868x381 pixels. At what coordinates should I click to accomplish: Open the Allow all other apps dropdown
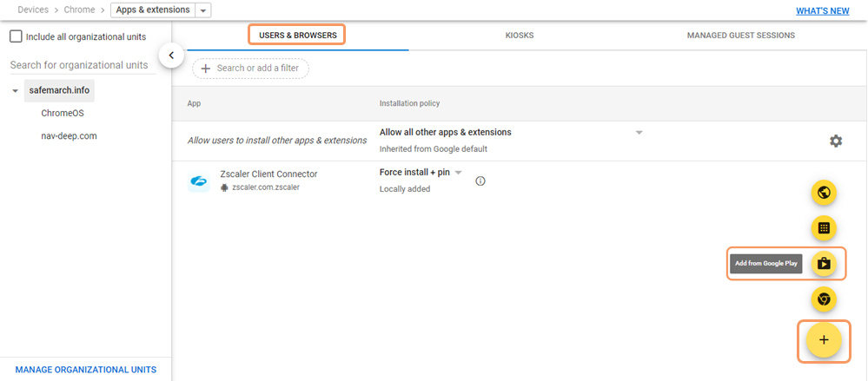click(x=639, y=133)
